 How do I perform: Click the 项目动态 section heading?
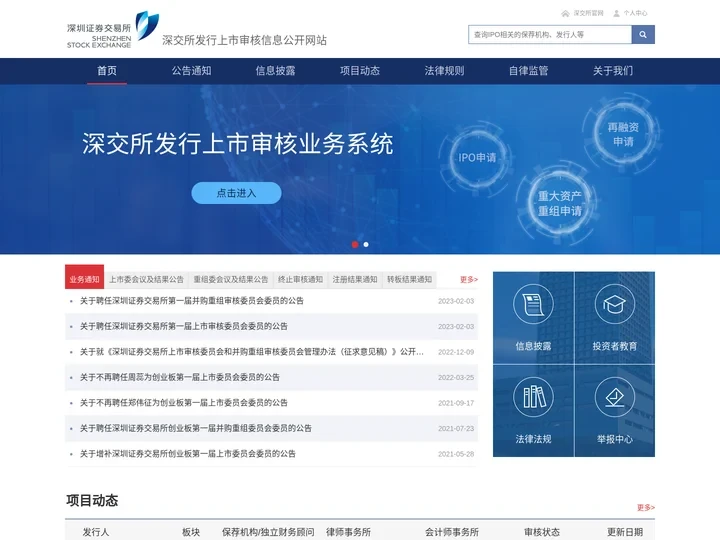click(x=92, y=500)
